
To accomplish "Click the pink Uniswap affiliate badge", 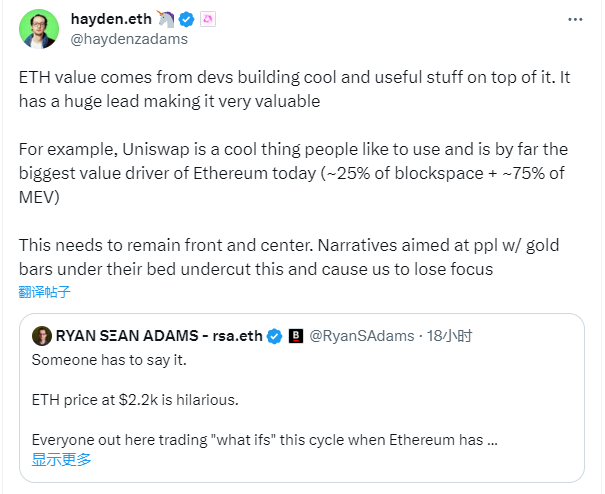I will (208, 19).
